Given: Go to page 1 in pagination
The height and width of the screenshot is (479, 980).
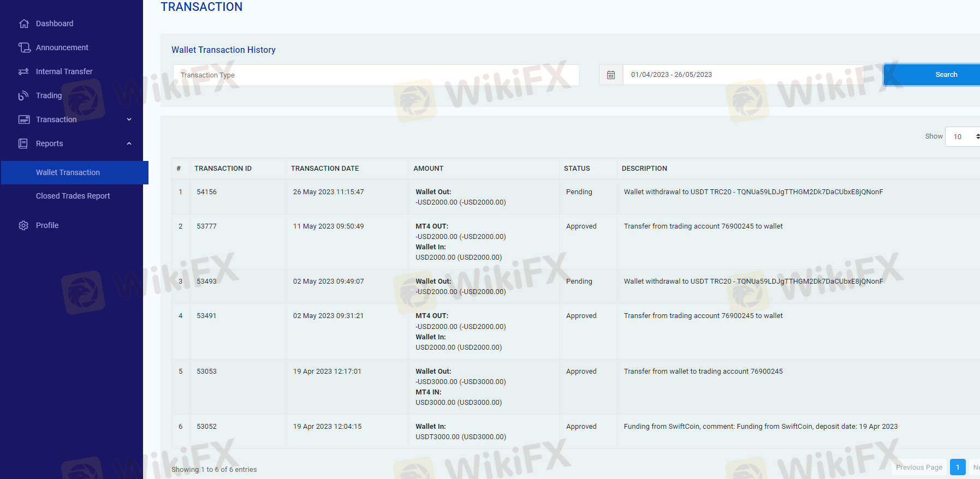Looking at the screenshot, I should (x=958, y=467).
